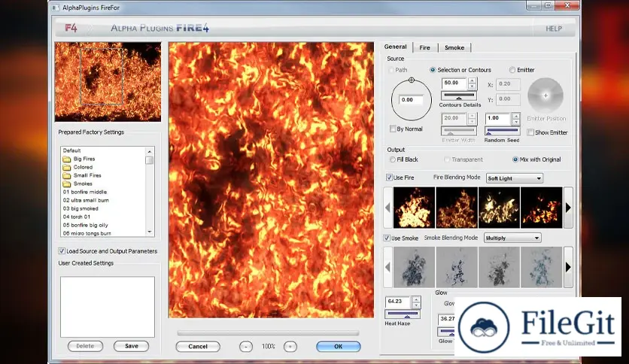Toggle the Use Smoke checkbox

[x=387, y=238]
